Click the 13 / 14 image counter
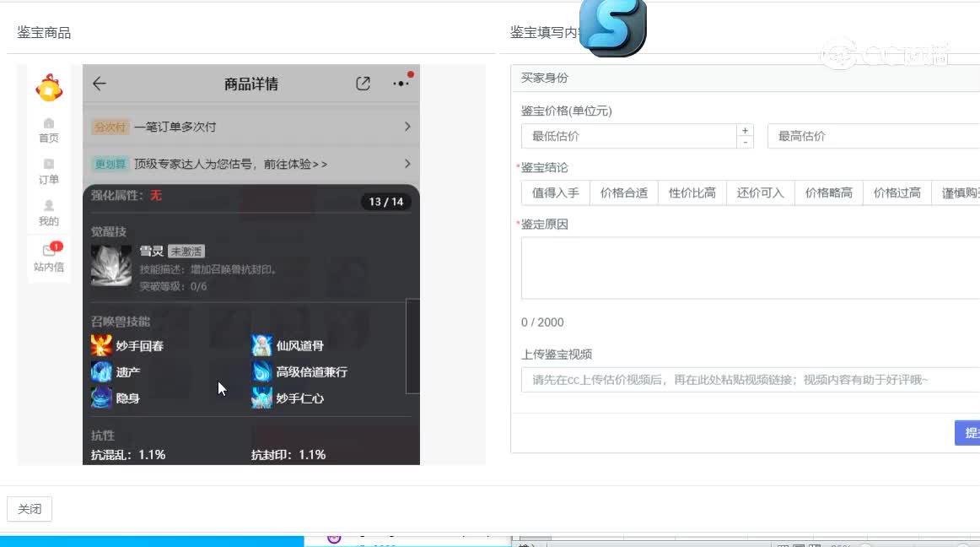The image size is (980, 547). pos(385,202)
